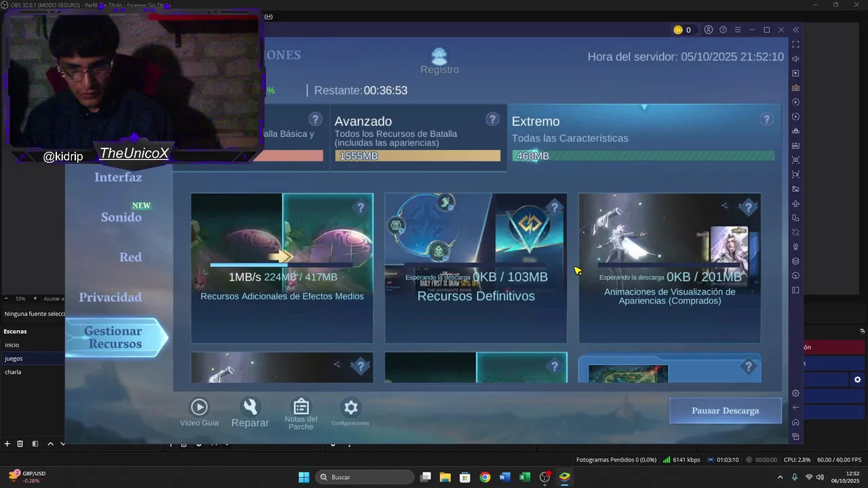Screen dimensions: 868x488
Task: Open BlueStacks sidebar settings gear
Action: 795,393
